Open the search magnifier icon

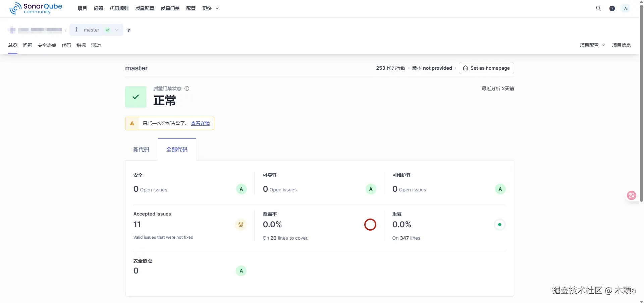point(598,8)
